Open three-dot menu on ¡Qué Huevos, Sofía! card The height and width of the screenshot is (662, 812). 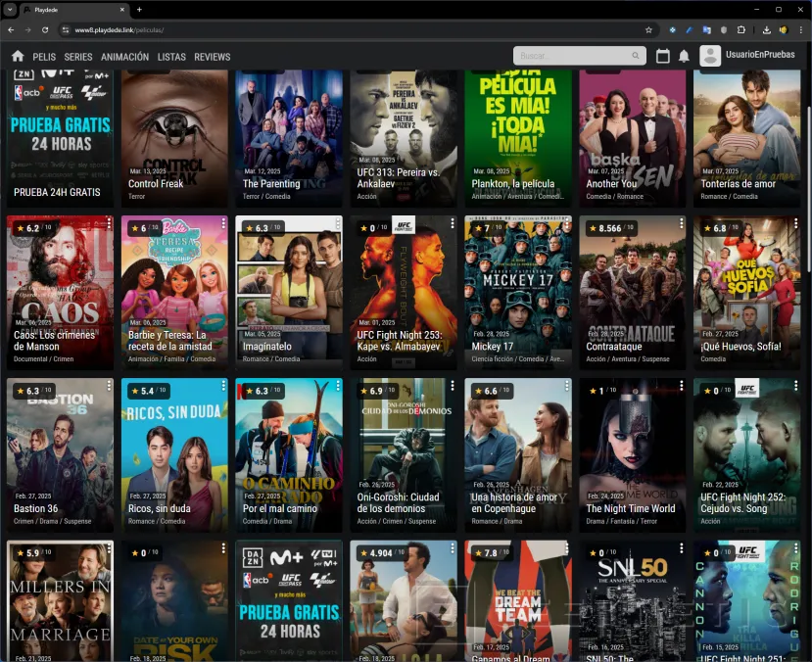(796, 223)
